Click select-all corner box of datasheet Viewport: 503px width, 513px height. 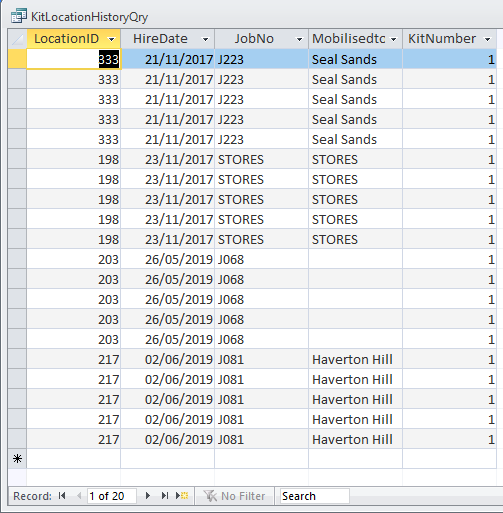17,39
